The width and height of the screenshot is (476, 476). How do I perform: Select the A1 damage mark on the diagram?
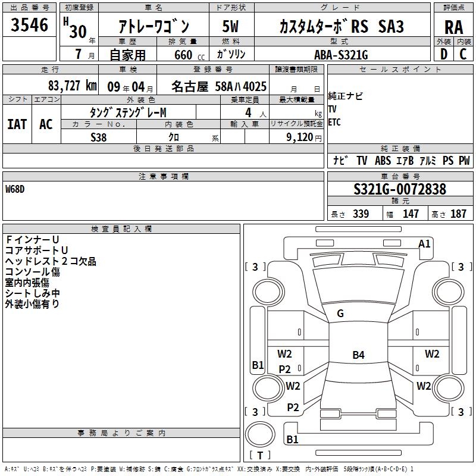[424, 244]
